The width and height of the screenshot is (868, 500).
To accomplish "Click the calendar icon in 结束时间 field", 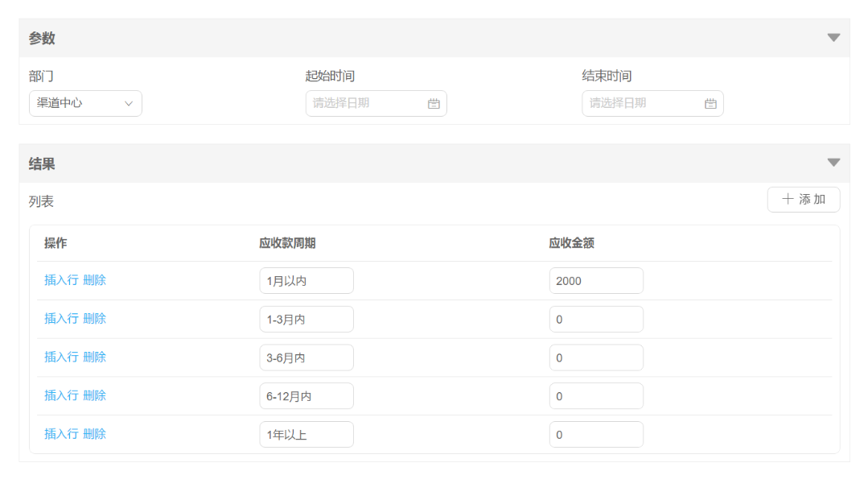I will click(710, 104).
